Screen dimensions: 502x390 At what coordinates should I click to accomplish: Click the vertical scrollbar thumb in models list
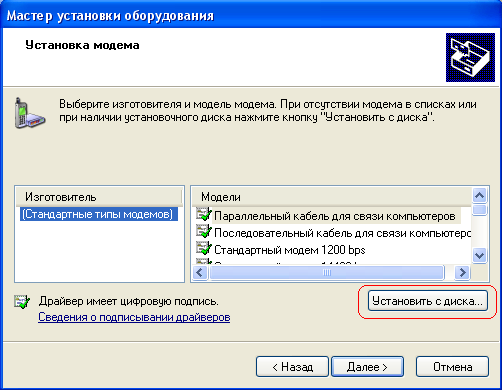479,210
